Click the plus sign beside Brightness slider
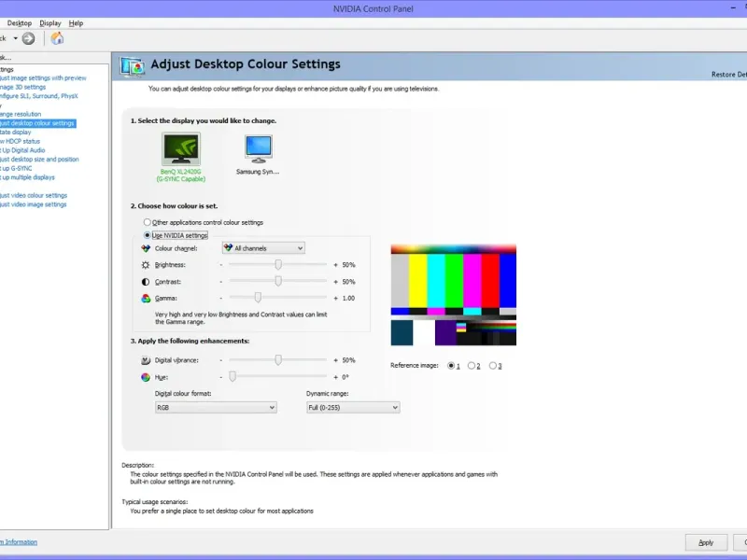 (335, 265)
